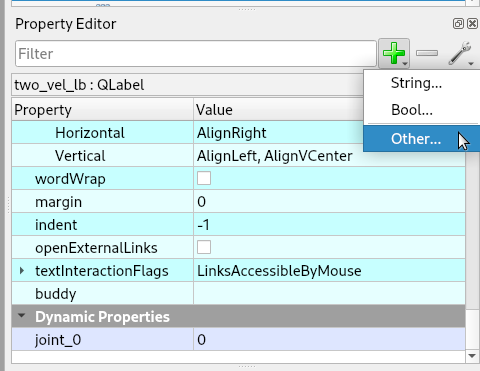Click the Value column header
Viewport: 480px width, 371px height.
tap(278, 110)
